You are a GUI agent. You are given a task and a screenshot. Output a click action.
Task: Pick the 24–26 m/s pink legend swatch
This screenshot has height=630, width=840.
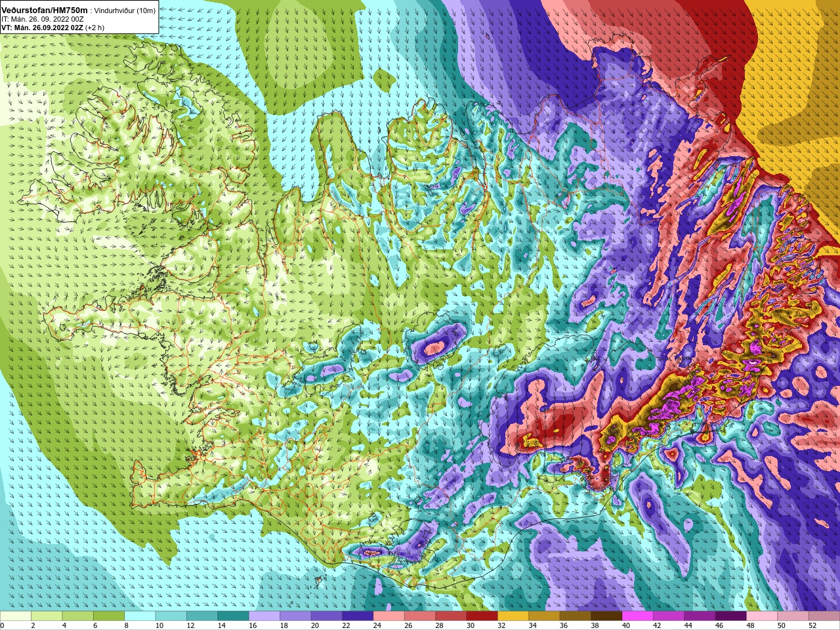[x=389, y=616]
